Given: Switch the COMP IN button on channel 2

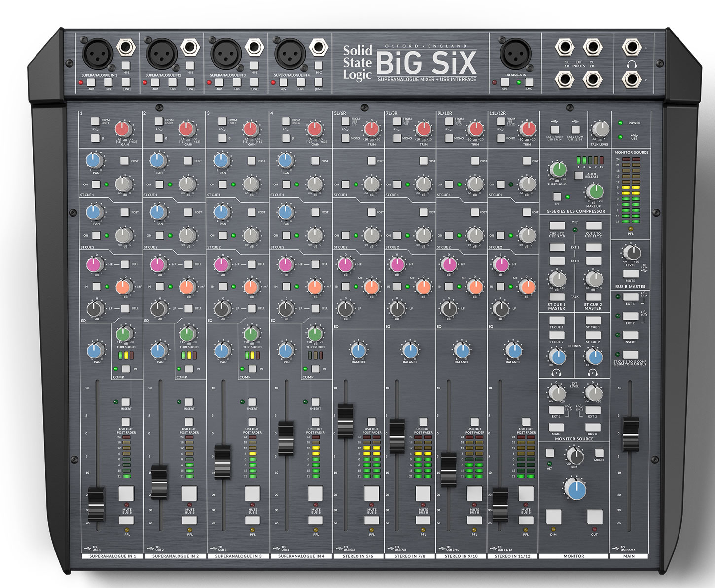Looking at the screenshot, I should (189, 369).
